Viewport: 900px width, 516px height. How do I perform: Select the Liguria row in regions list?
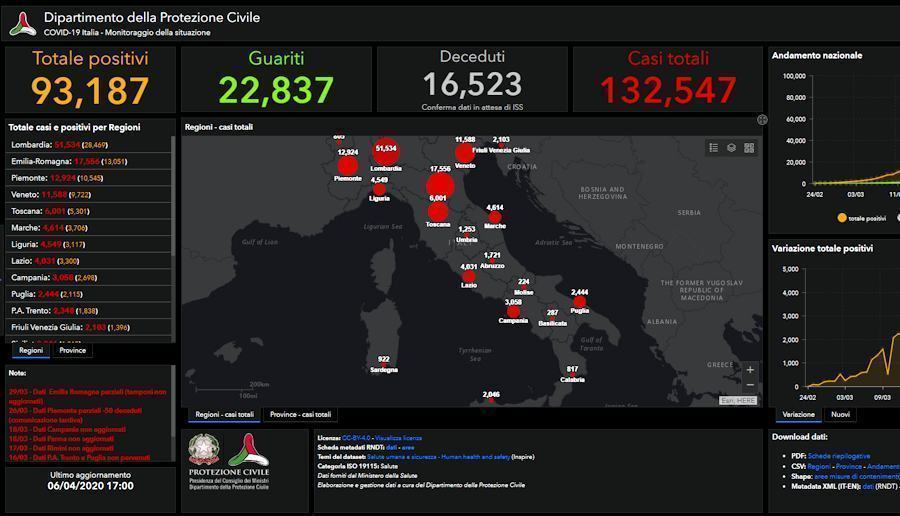tap(88, 245)
